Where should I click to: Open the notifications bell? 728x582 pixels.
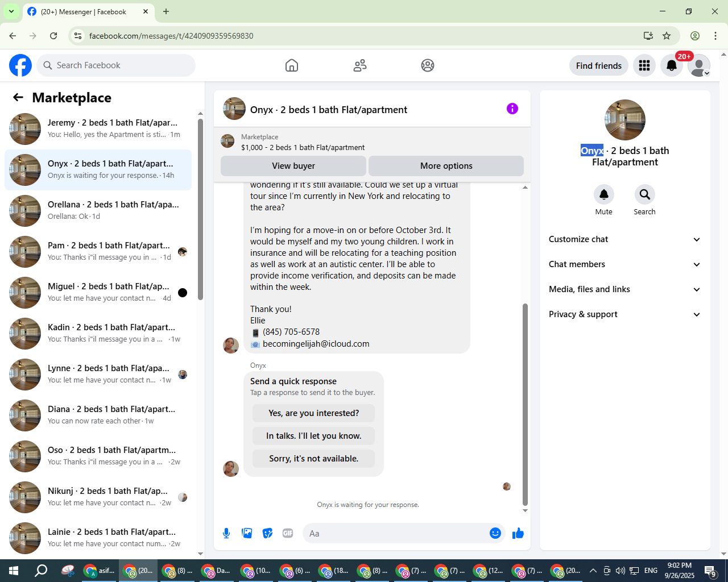(672, 65)
